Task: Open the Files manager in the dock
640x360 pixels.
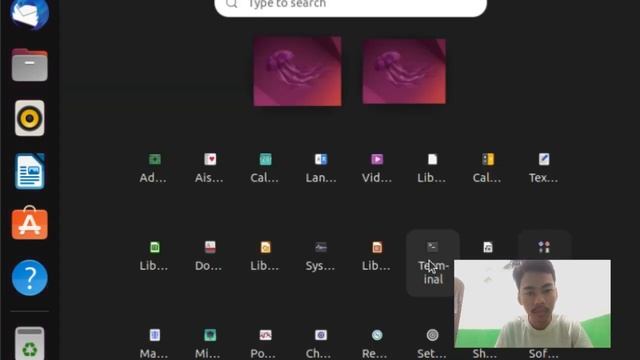Action: (x=30, y=65)
